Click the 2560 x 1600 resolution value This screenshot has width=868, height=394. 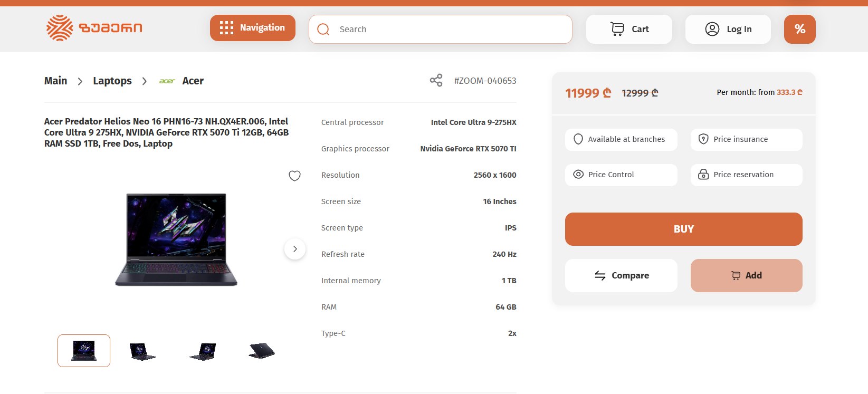(495, 175)
